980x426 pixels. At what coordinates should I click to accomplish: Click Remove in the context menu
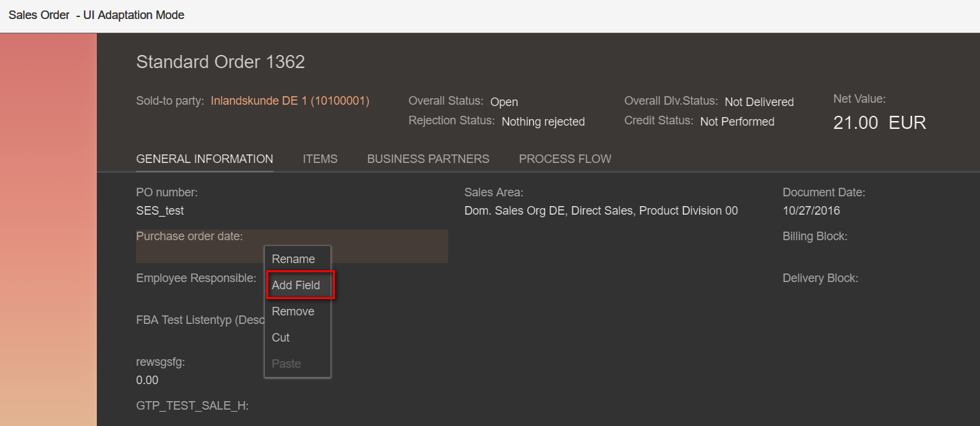pos(293,311)
